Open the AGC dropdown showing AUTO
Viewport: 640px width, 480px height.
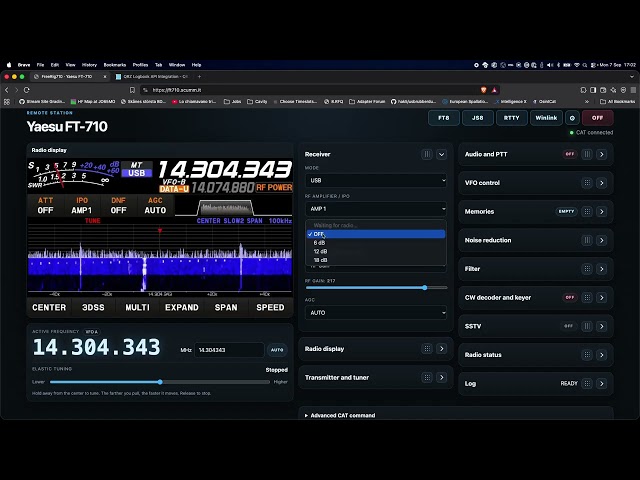click(376, 313)
